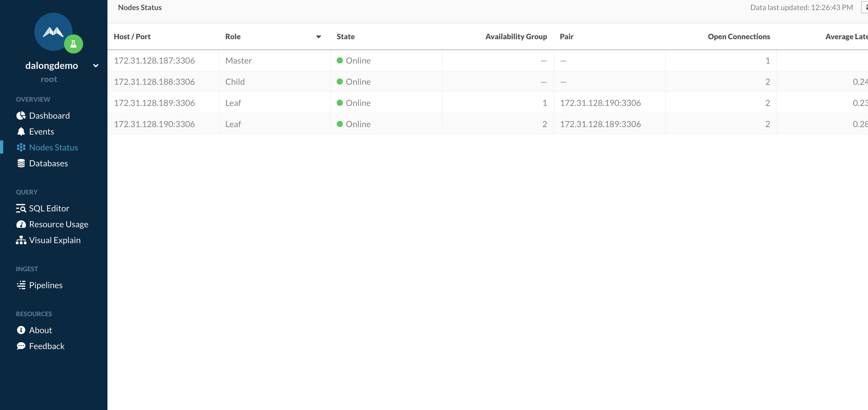The width and height of the screenshot is (868, 410).
Task: Click the About info icon
Action: [21, 330]
